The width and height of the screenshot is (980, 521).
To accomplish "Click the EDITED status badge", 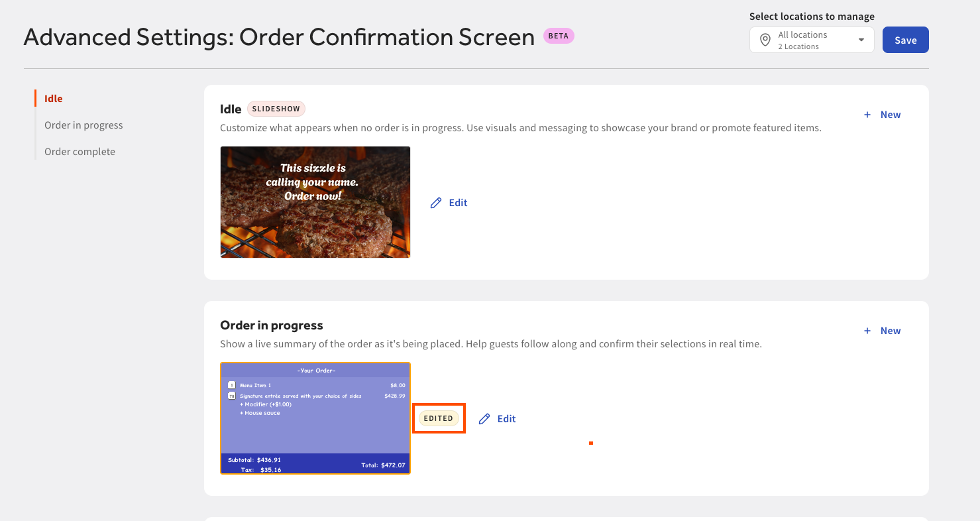I will [x=439, y=419].
